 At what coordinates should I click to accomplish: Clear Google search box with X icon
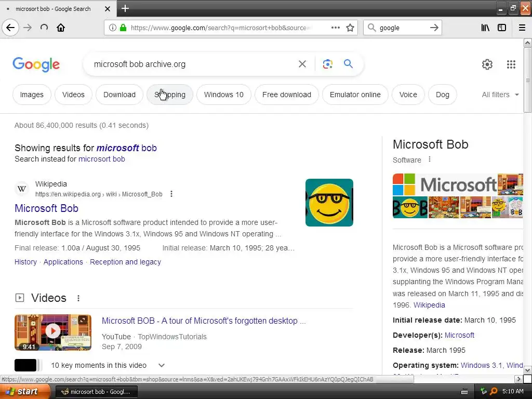(x=302, y=64)
